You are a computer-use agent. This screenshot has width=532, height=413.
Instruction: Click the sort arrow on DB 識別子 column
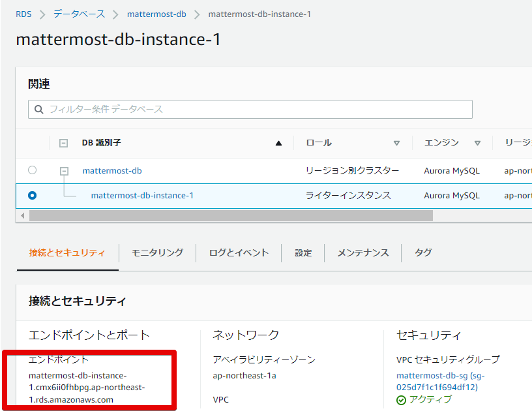tap(278, 142)
